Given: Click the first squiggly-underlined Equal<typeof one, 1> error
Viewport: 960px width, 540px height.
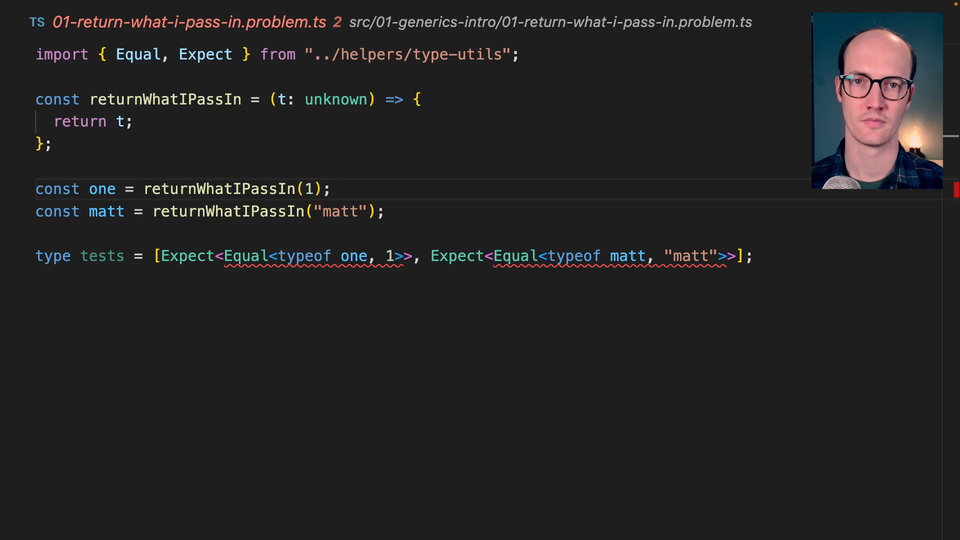Looking at the screenshot, I should click(x=310, y=256).
